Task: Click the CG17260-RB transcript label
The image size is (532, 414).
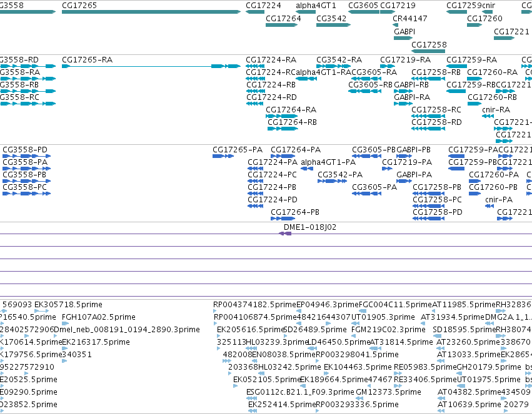Action: click(493, 97)
